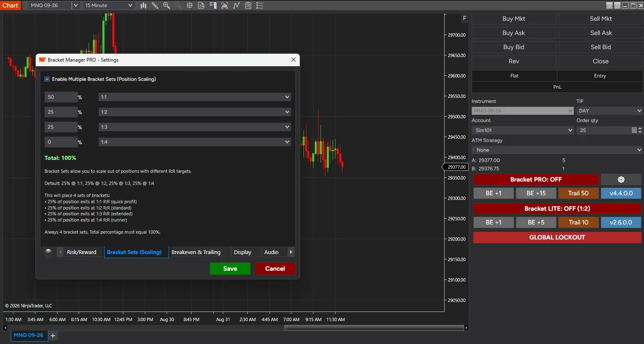644x344 pixels.
Task: Click the zoom in magnifier icon
Action: [x=167, y=5]
